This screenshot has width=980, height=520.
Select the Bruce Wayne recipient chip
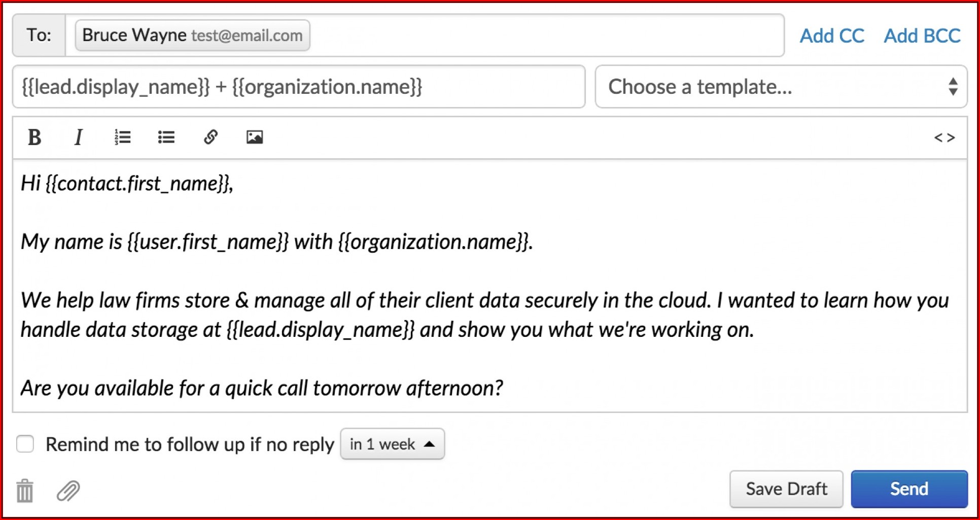pos(192,36)
